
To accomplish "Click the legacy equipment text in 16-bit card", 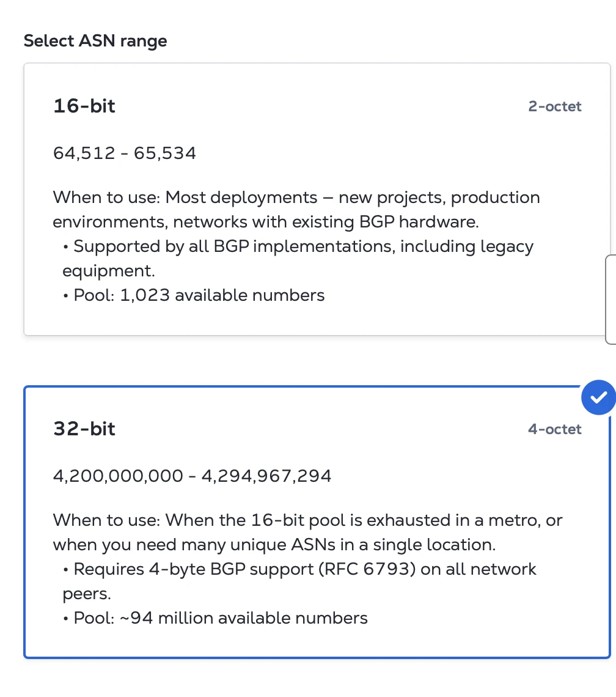I will [x=298, y=258].
